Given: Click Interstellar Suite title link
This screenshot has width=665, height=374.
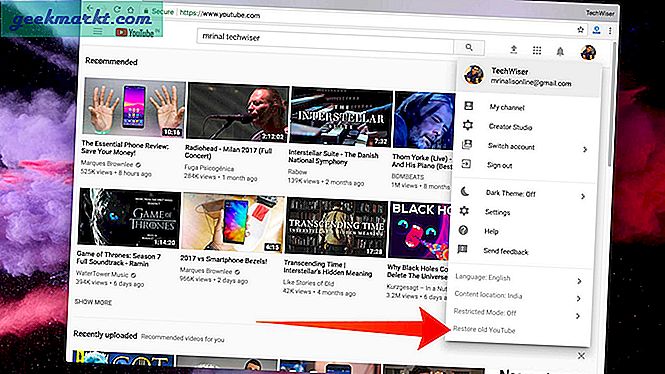Looking at the screenshot, I should (x=333, y=157).
